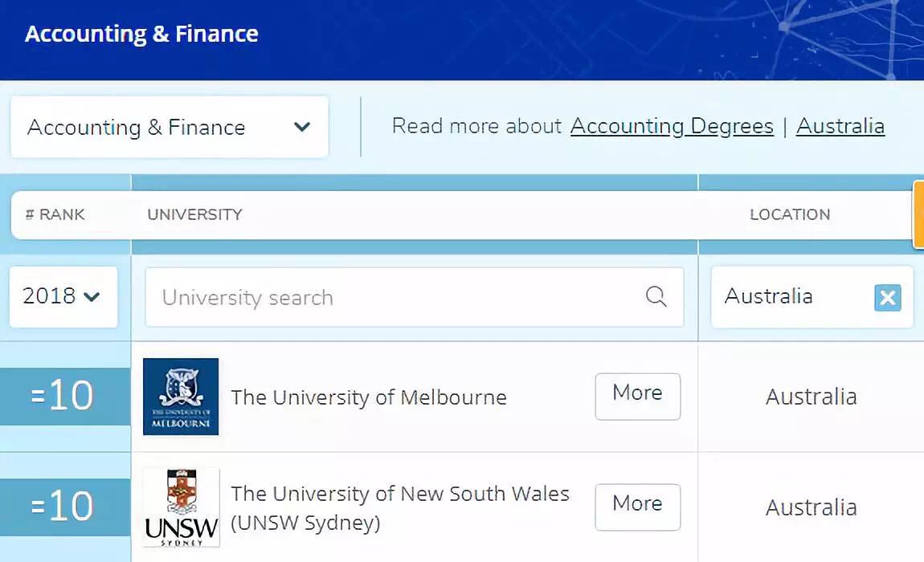Click the magnifying glass search icon
Screen dimensions: 924x562
click(x=656, y=297)
